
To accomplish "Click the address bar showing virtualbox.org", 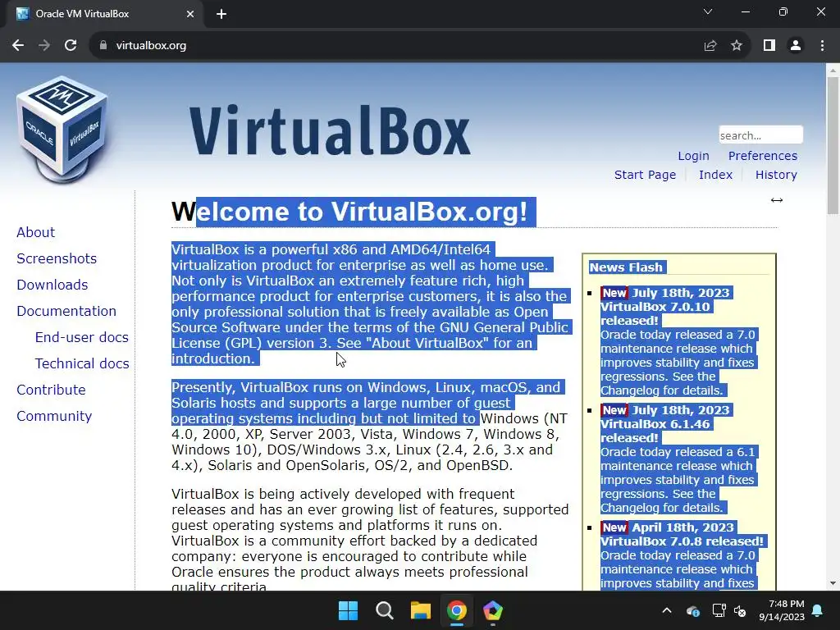I will click(396, 46).
